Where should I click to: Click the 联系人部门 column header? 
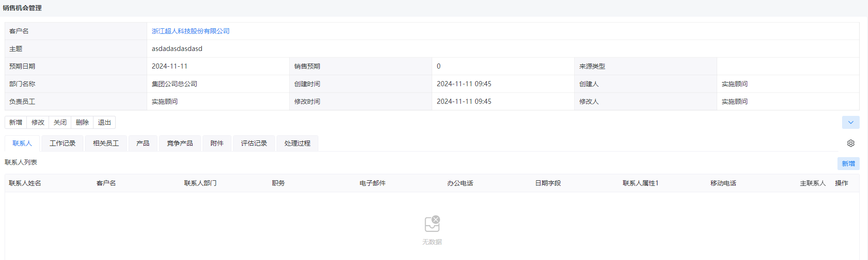tap(200, 183)
